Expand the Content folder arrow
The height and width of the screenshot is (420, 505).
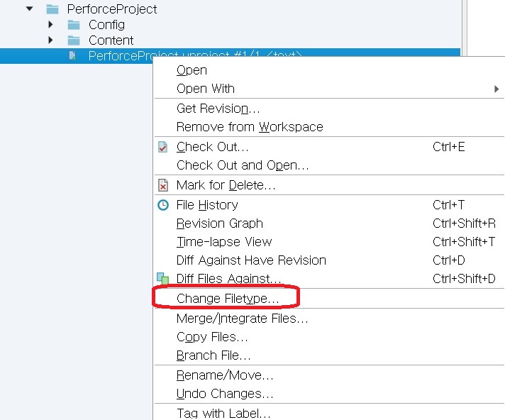[51, 40]
